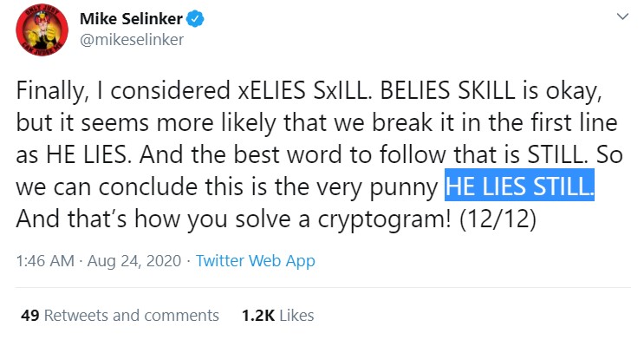Screen dimensions: 644x340
Task: Click the word SxILL in first line
Action: click(343, 90)
